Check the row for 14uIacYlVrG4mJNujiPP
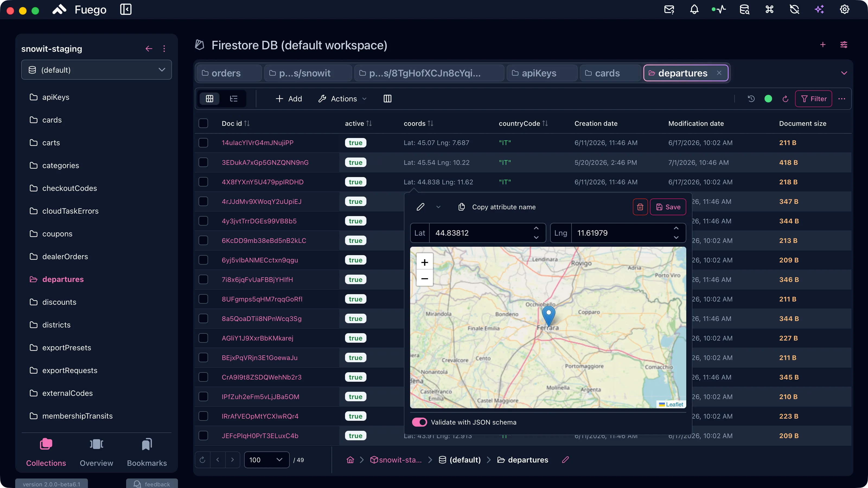868x488 pixels. pos(203,143)
